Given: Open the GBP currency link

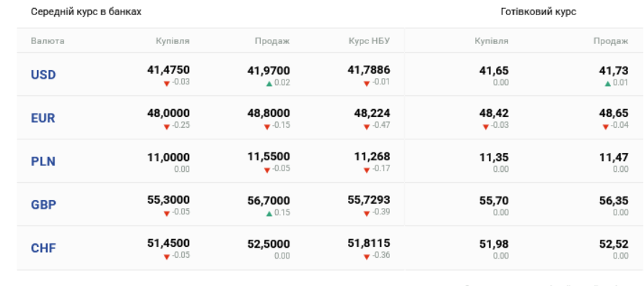Looking at the screenshot, I should pyautogui.click(x=43, y=204).
